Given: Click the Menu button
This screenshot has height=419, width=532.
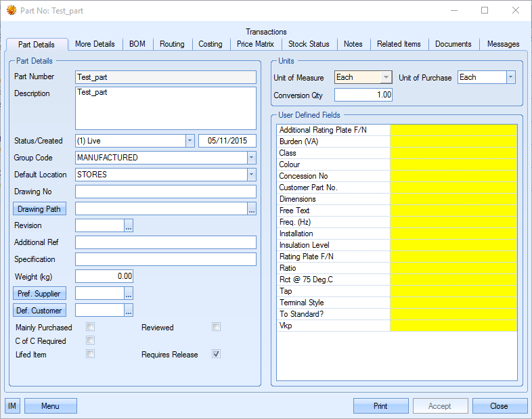Looking at the screenshot, I should tap(51, 406).
